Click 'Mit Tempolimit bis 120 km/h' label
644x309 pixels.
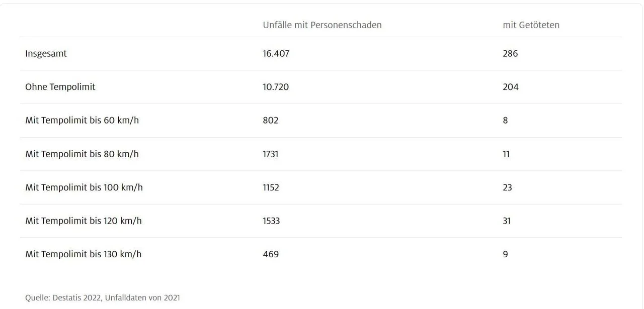click(83, 221)
